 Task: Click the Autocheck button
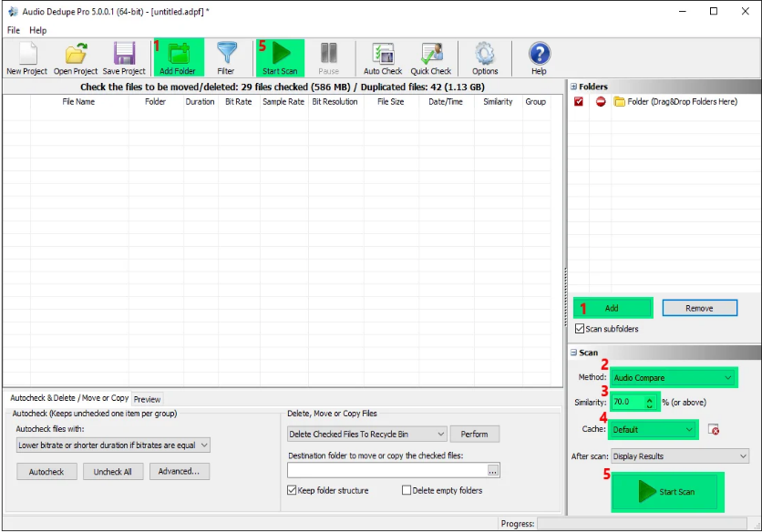coord(46,471)
